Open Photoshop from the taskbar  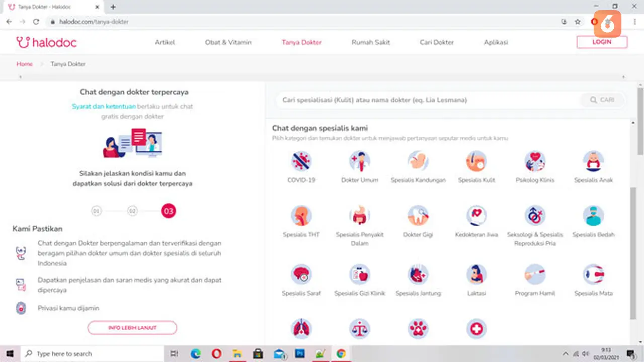click(299, 353)
